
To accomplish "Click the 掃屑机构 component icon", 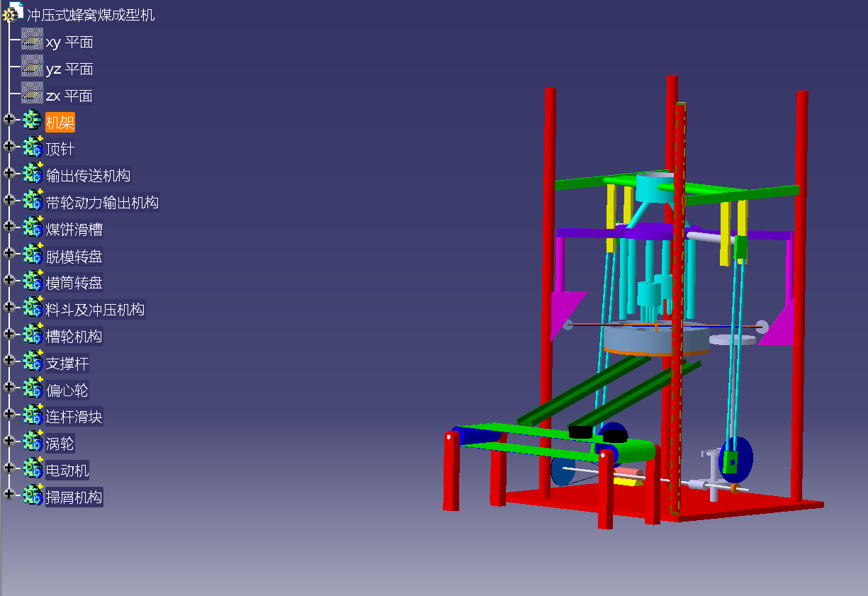I will pyautogui.click(x=33, y=495).
